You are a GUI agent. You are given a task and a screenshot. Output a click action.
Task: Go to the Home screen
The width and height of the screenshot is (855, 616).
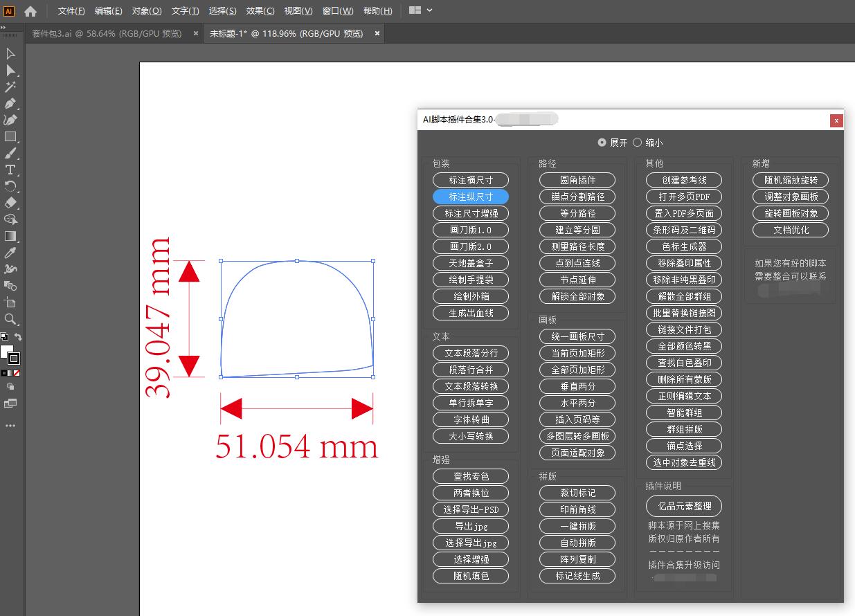click(30, 11)
